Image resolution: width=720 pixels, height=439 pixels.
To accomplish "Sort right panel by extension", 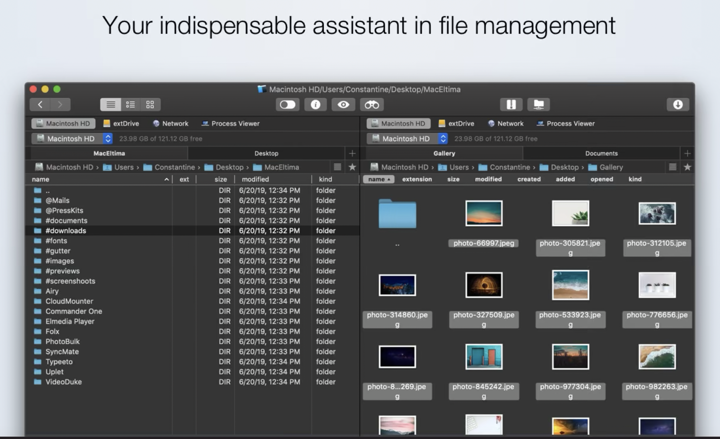I will [x=417, y=179].
